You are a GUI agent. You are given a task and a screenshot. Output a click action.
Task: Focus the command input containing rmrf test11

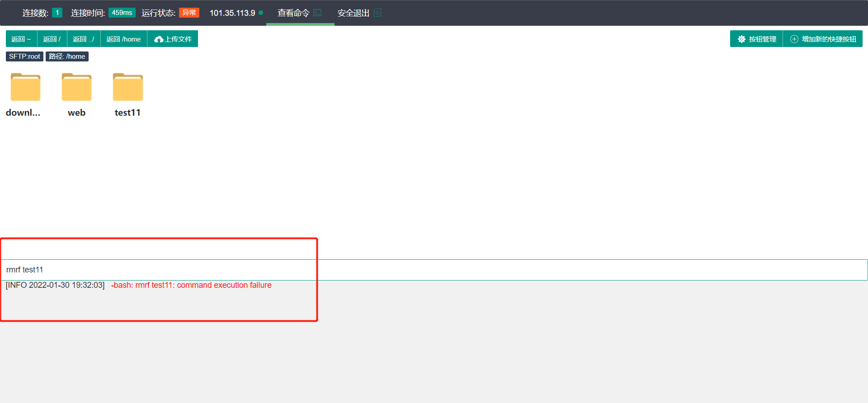pos(434,270)
